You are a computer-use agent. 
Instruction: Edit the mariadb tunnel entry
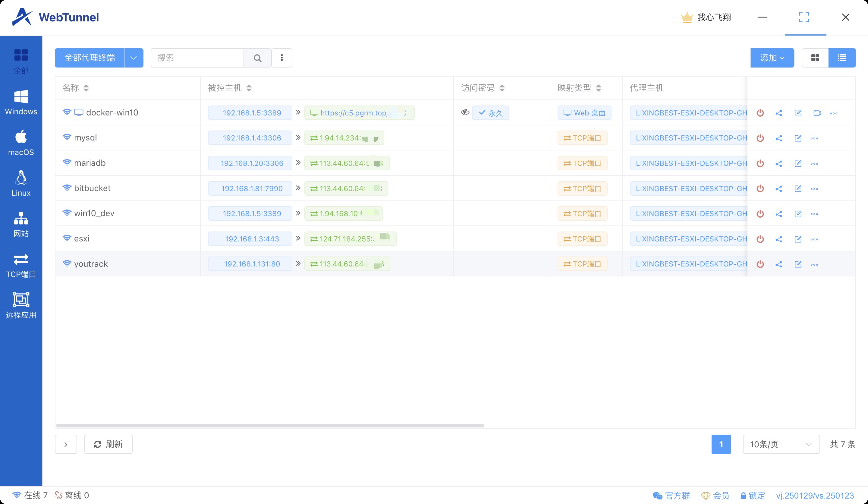798,164
